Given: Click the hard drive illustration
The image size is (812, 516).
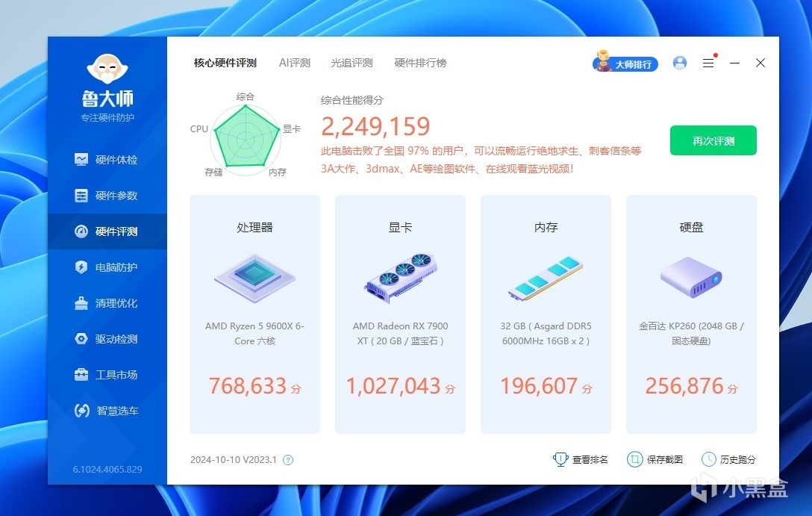Looking at the screenshot, I should [691, 277].
